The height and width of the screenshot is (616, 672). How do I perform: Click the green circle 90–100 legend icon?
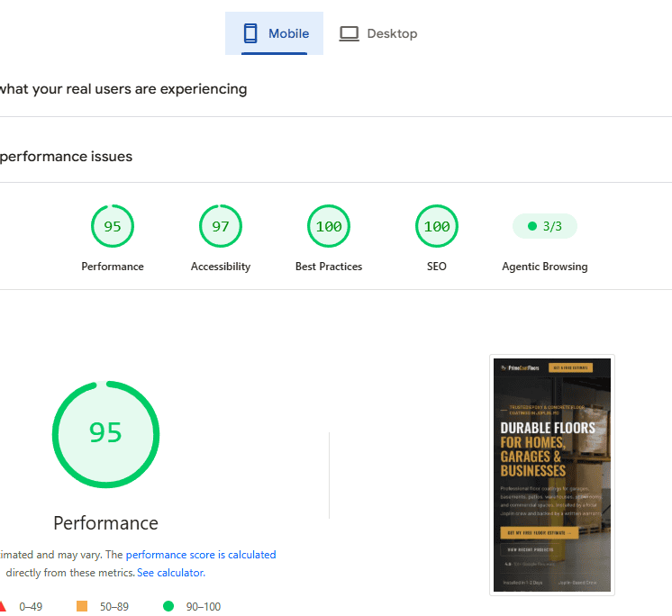coord(168,606)
